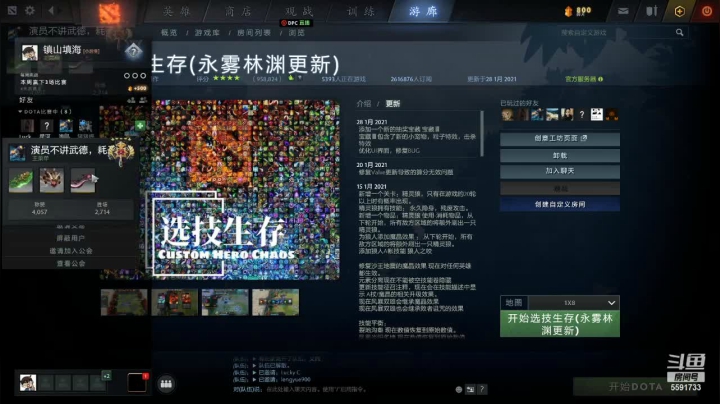Click the first played-friend avatar
This screenshot has height=404, width=720.
(507, 114)
